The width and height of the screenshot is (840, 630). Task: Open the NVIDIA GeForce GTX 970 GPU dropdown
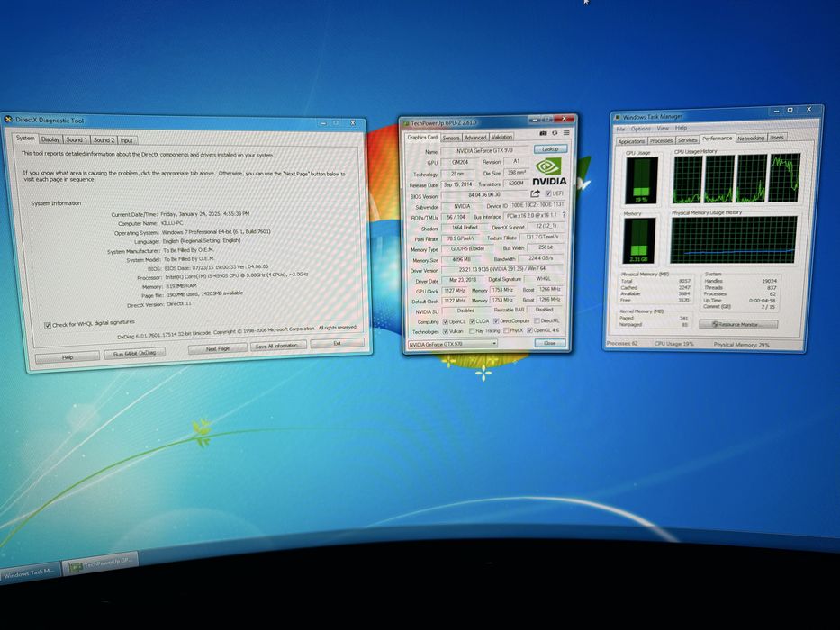tap(453, 345)
